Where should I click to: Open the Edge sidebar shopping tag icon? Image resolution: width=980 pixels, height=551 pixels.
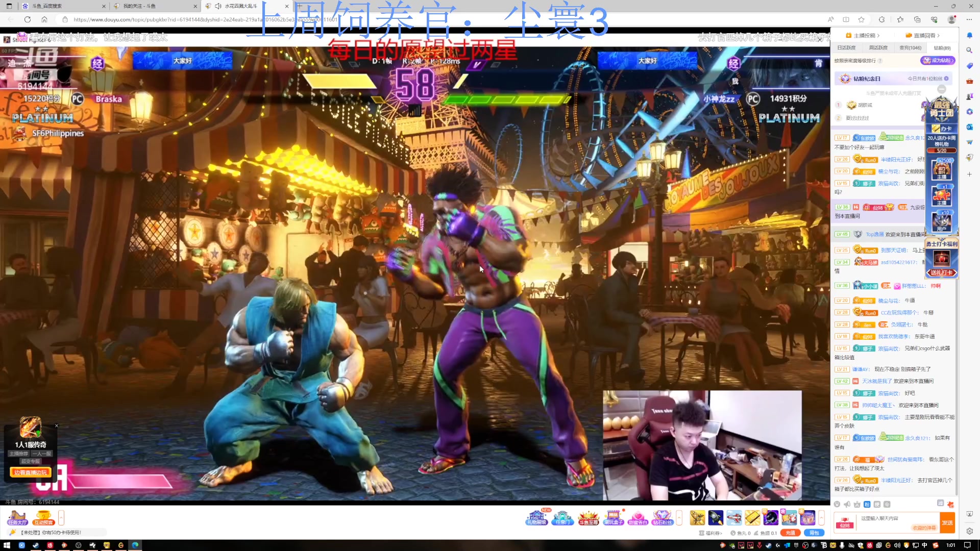(x=969, y=66)
